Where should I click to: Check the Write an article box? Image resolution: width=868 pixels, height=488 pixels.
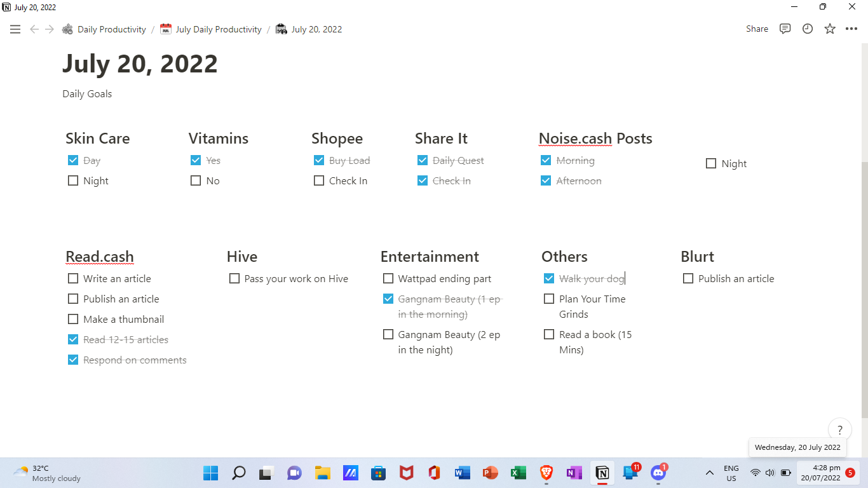(x=73, y=278)
